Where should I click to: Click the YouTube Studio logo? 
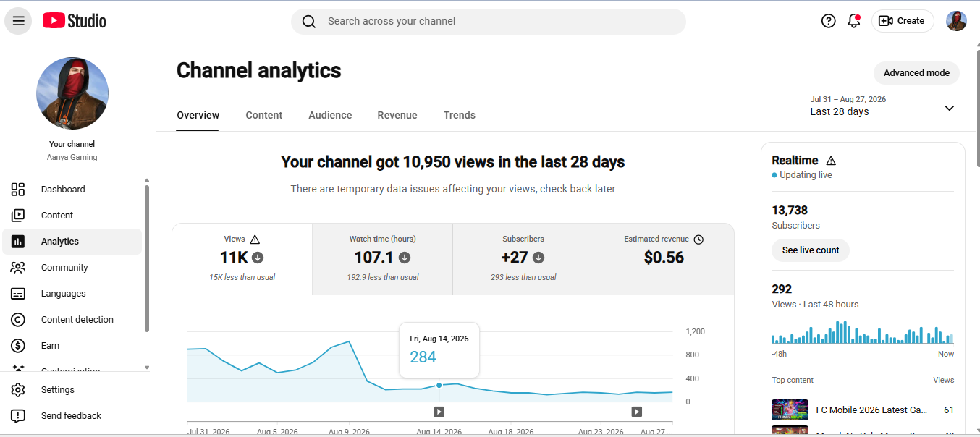(x=74, y=21)
